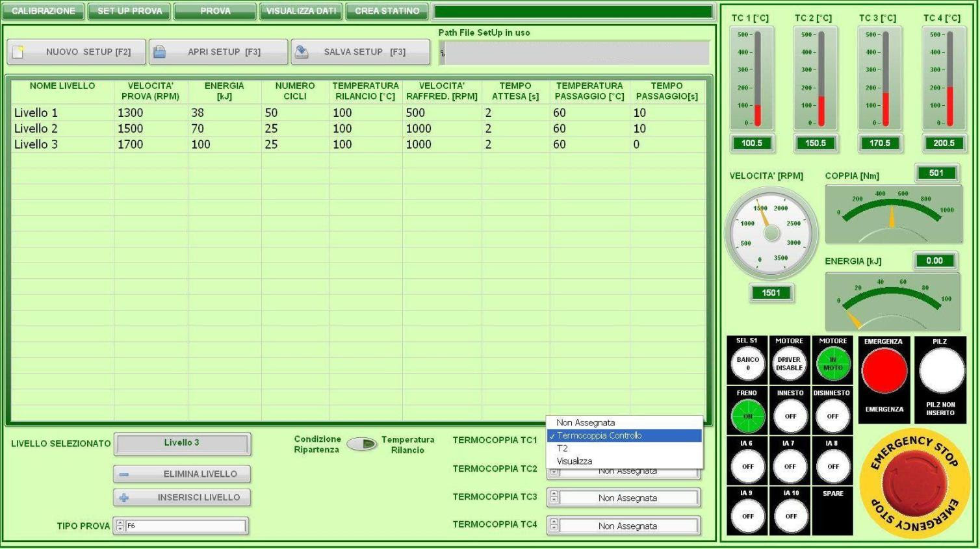The image size is (980, 549).
Task: Click TERMOCOPPIA TC4 stepper arrows
Action: point(554,526)
